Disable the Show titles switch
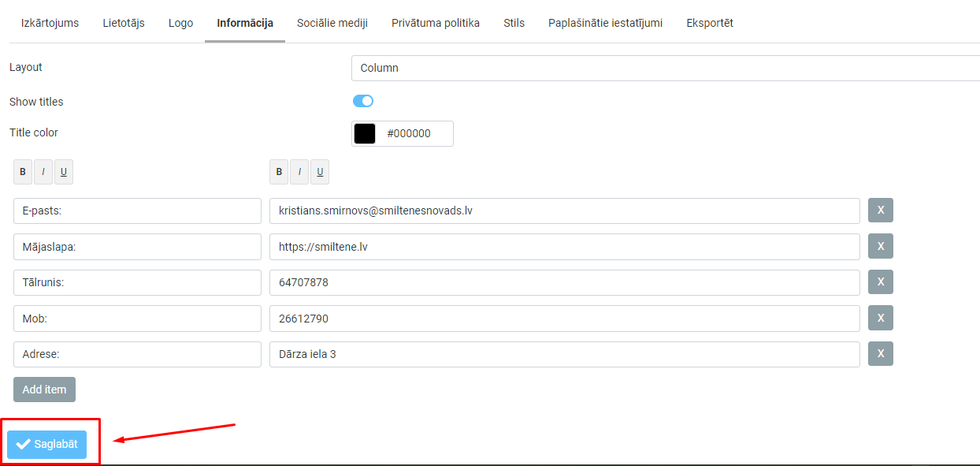 pos(362,101)
